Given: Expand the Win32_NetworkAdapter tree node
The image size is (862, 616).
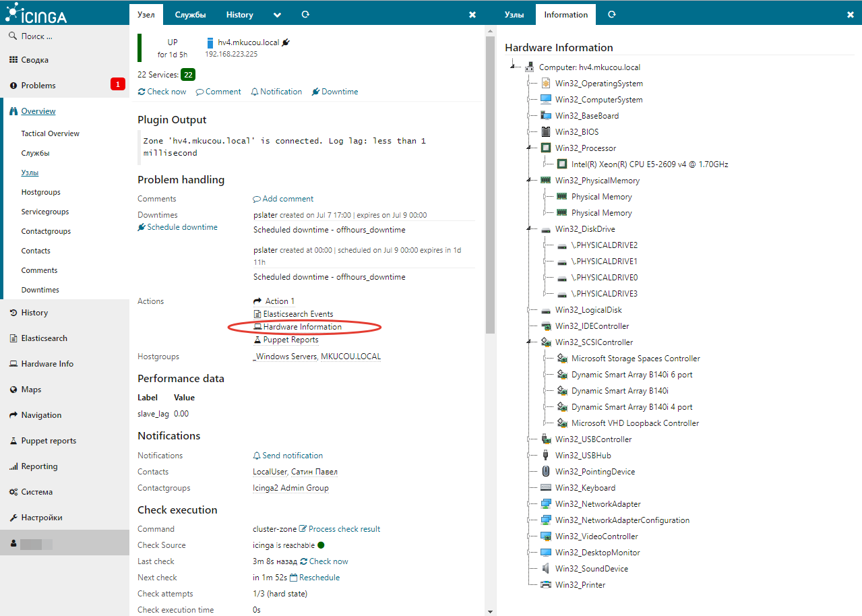Looking at the screenshot, I should (528, 504).
